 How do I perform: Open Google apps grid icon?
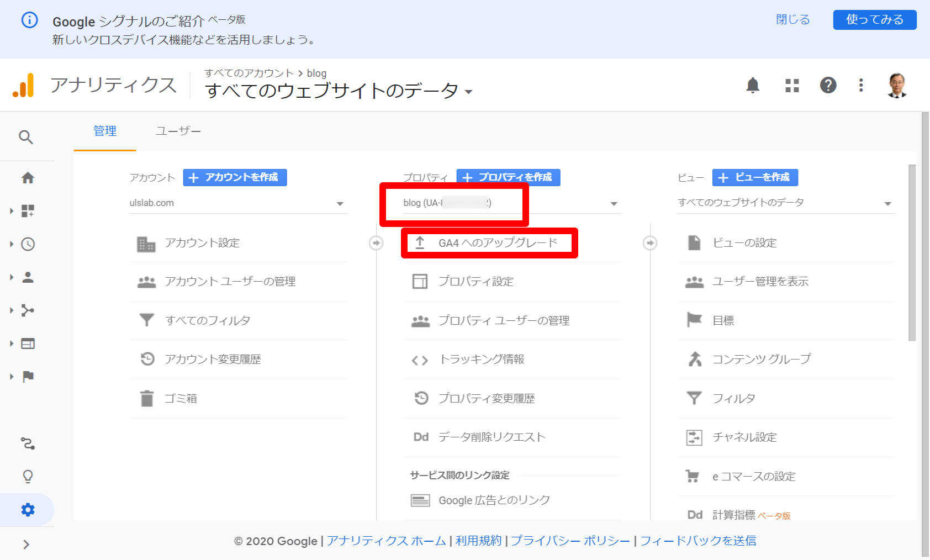(792, 86)
